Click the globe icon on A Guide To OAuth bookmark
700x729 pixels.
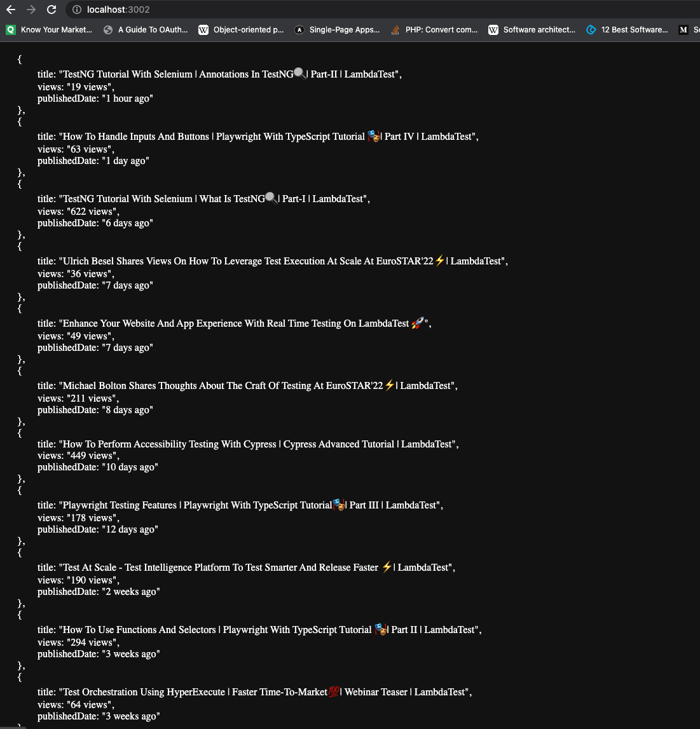pos(107,29)
